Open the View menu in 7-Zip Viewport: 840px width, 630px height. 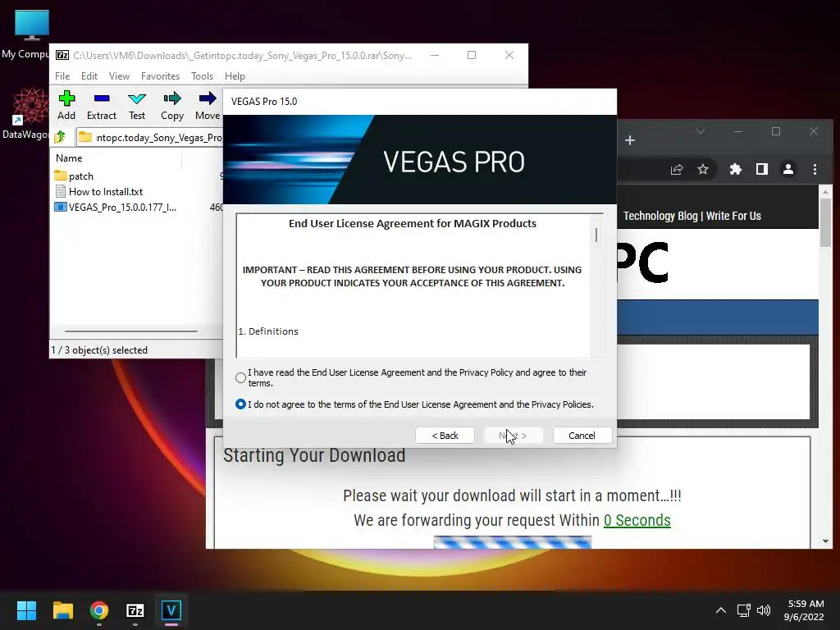point(119,76)
